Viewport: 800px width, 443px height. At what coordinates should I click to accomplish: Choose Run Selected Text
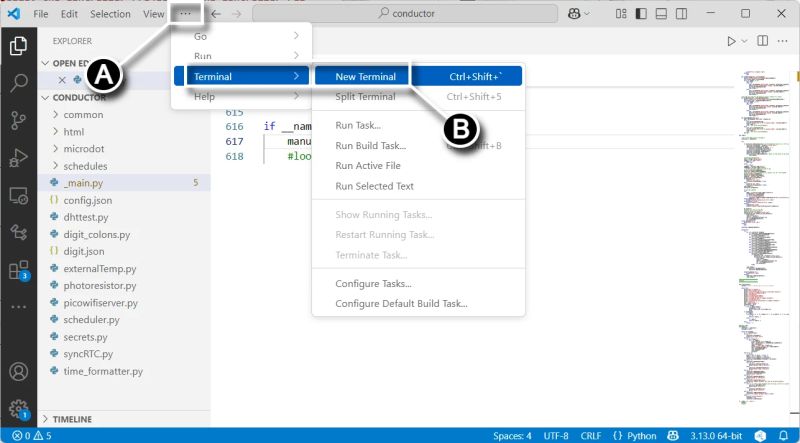point(418,186)
